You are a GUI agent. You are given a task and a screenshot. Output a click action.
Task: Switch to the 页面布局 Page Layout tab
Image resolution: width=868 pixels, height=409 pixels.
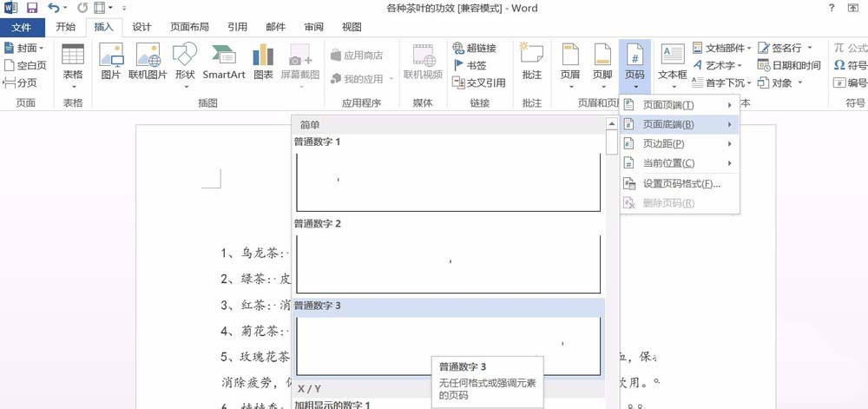[x=189, y=27]
